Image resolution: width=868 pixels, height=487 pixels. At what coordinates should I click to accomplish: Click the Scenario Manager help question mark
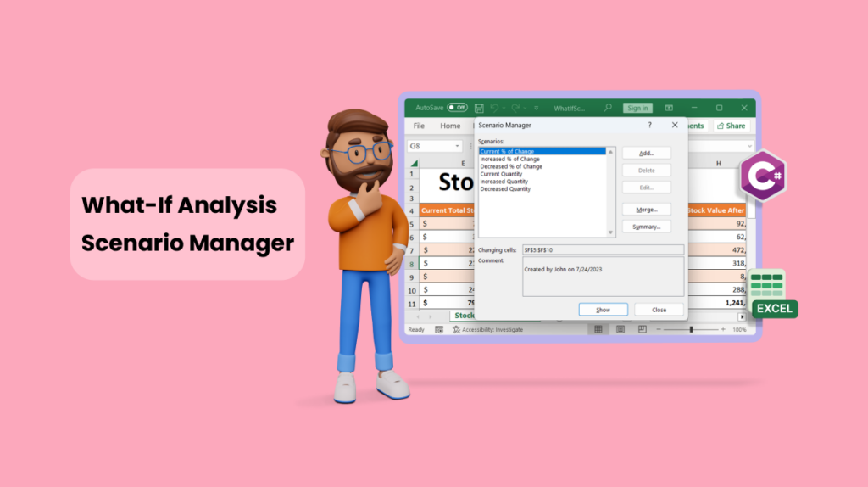(x=650, y=126)
